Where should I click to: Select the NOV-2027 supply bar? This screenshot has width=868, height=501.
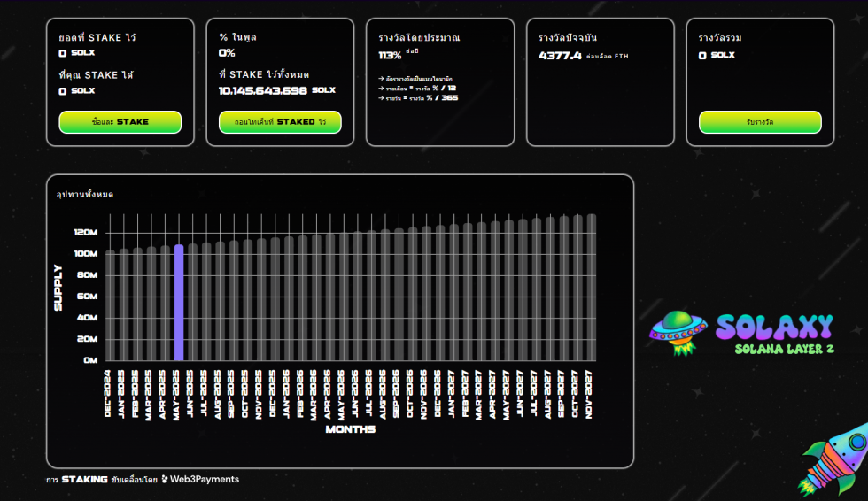591,288
